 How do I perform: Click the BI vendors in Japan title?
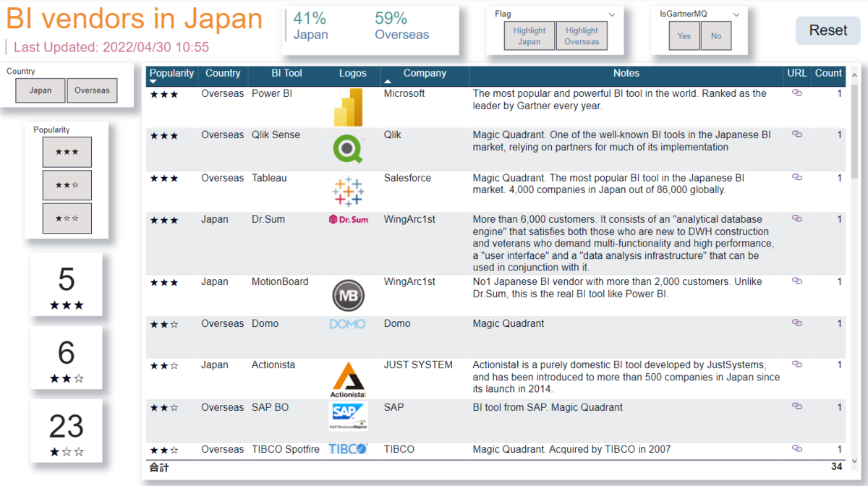(135, 19)
